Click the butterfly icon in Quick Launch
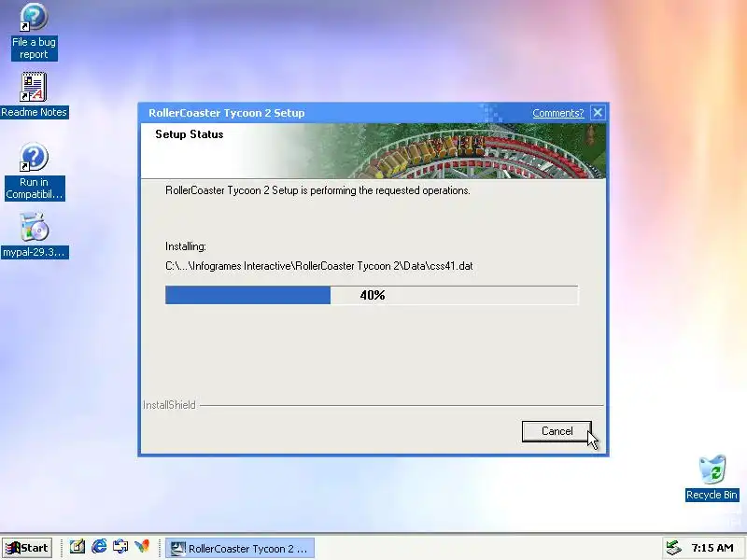 142,547
